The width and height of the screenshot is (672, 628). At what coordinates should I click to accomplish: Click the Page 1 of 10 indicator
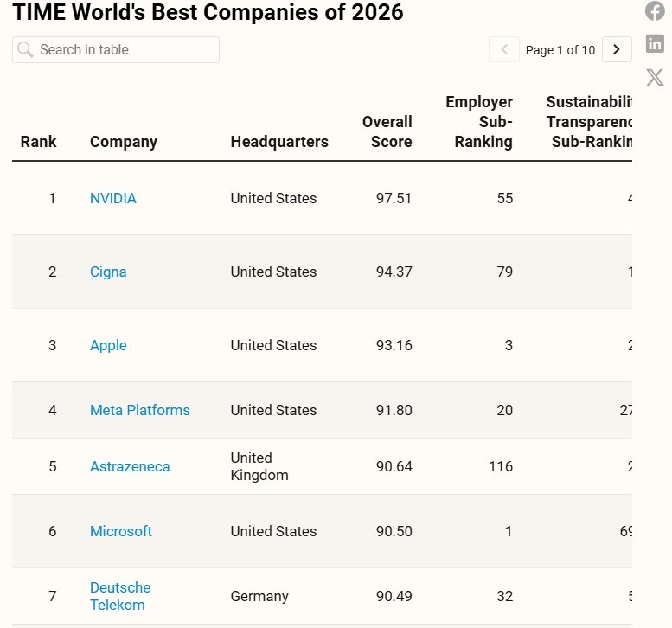click(560, 50)
